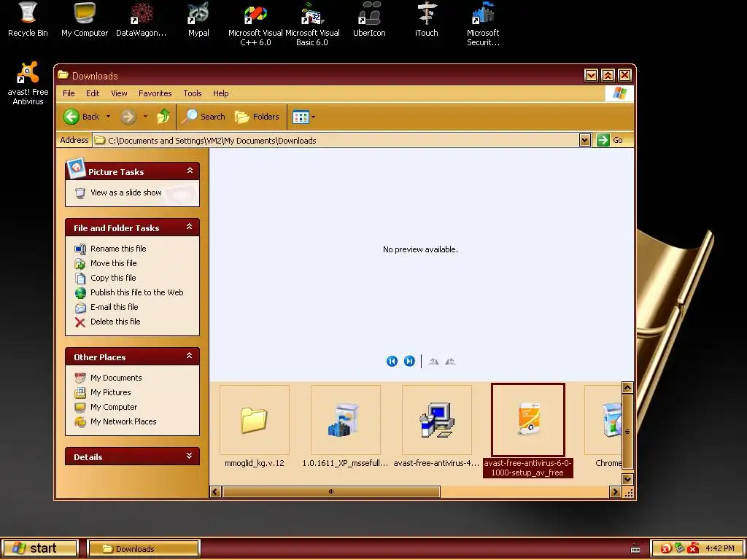Go up one folder level
The height and width of the screenshot is (560, 747).
point(163,117)
